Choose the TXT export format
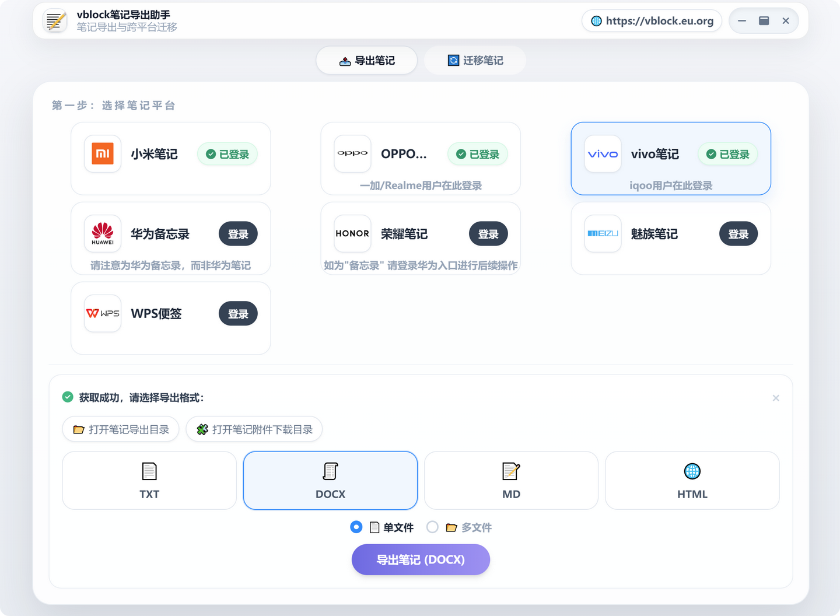Screen dimensions: 840x616 [149, 481]
